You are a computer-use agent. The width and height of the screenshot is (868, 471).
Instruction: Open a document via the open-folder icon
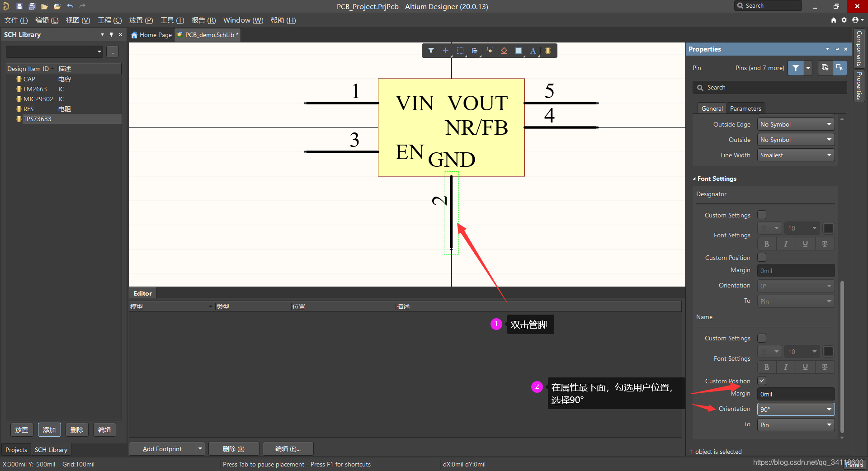tap(44, 6)
